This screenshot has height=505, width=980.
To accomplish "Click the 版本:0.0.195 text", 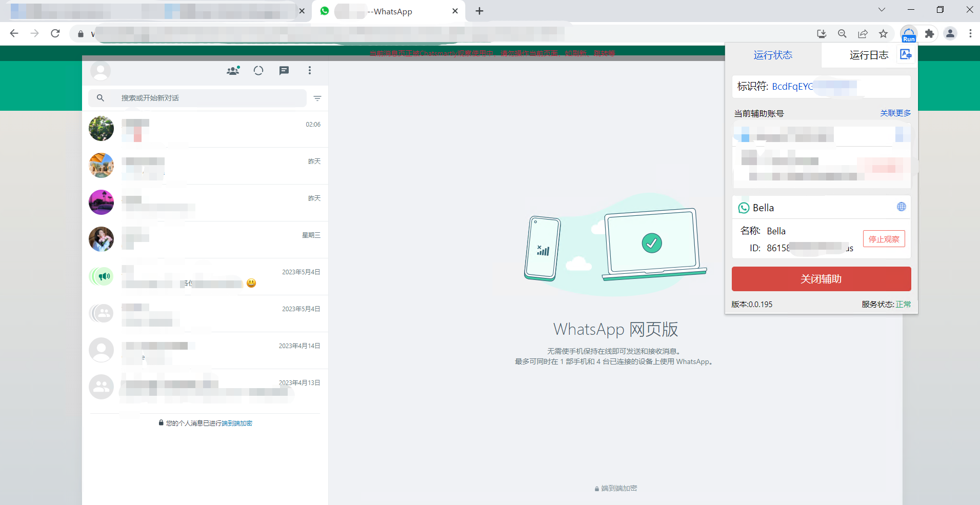I will tap(752, 305).
